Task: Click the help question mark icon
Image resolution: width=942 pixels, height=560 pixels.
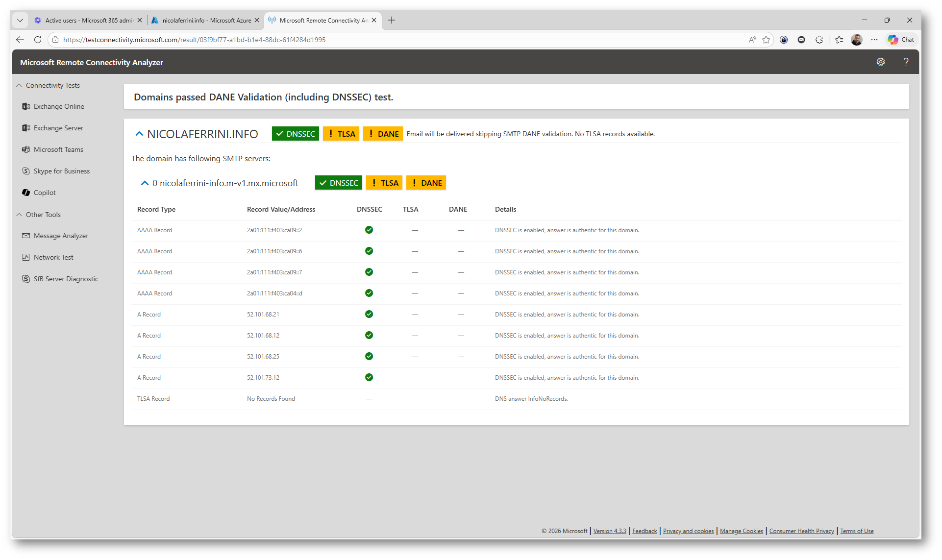Action: (906, 62)
